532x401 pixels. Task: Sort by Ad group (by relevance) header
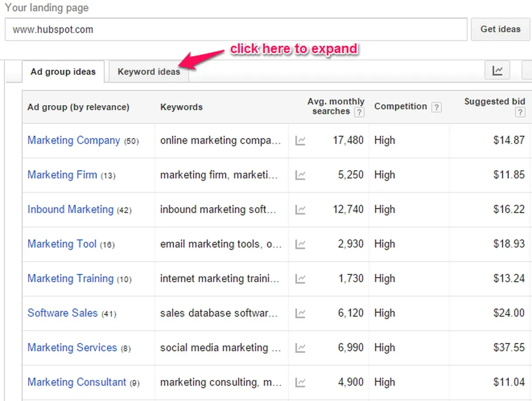click(x=78, y=107)
